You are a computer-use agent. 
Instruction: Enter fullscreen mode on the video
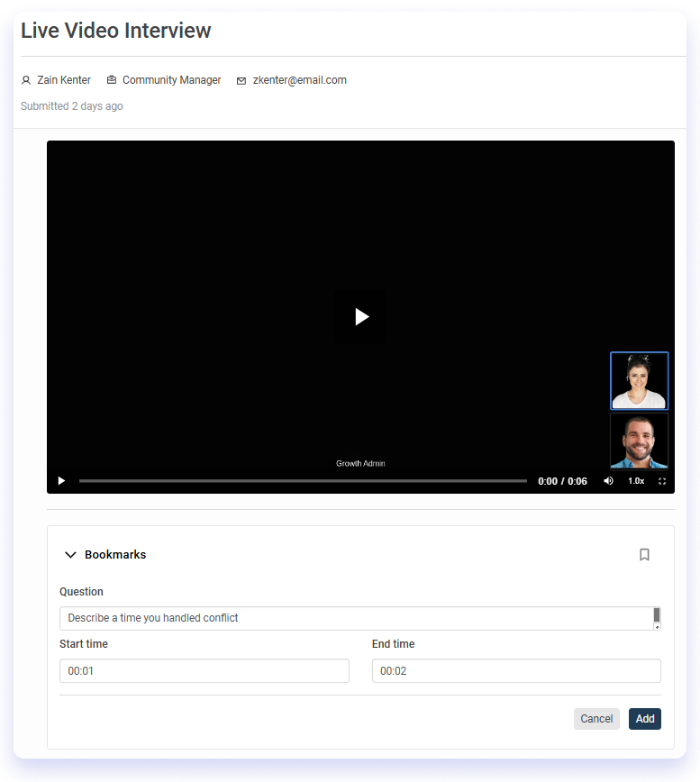pos(662,481)
